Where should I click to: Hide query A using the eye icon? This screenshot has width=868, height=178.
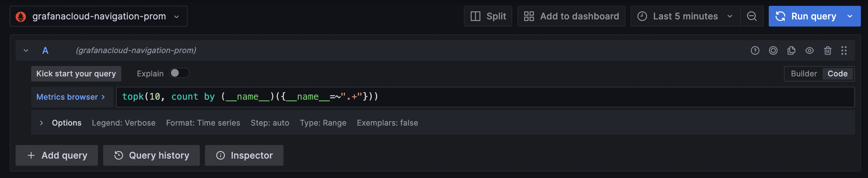[x=809, y=50]
